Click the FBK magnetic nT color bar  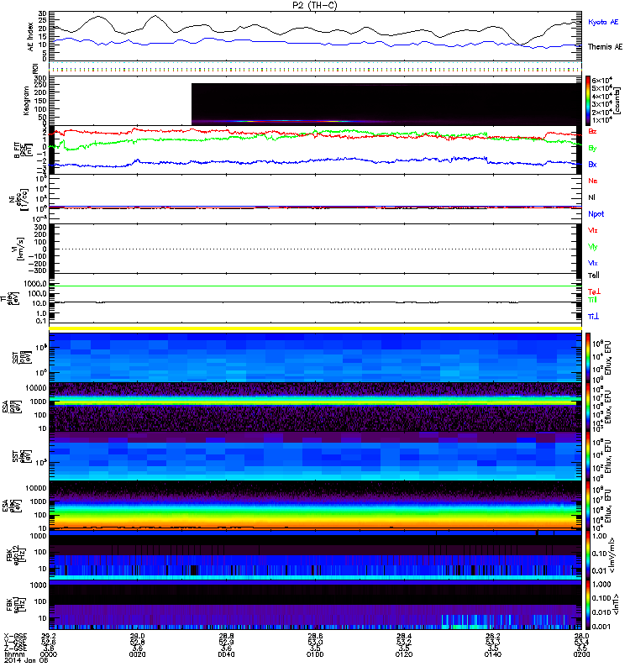pos(588,605)
